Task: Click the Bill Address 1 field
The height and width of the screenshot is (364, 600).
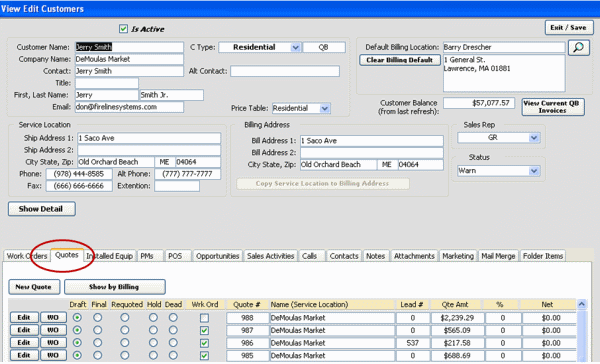Action: pos(372,141)
